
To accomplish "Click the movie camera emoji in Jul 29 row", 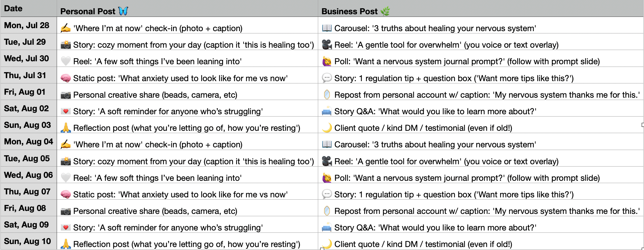I will point(327,45).
